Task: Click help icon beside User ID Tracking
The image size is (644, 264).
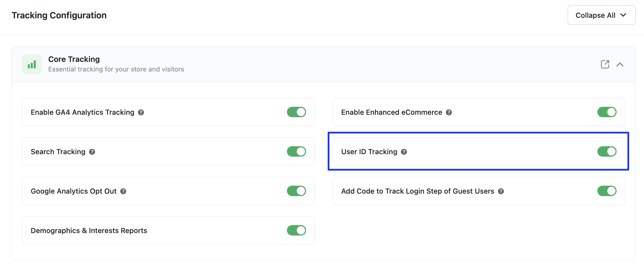Action: click(x=404, y=152)
